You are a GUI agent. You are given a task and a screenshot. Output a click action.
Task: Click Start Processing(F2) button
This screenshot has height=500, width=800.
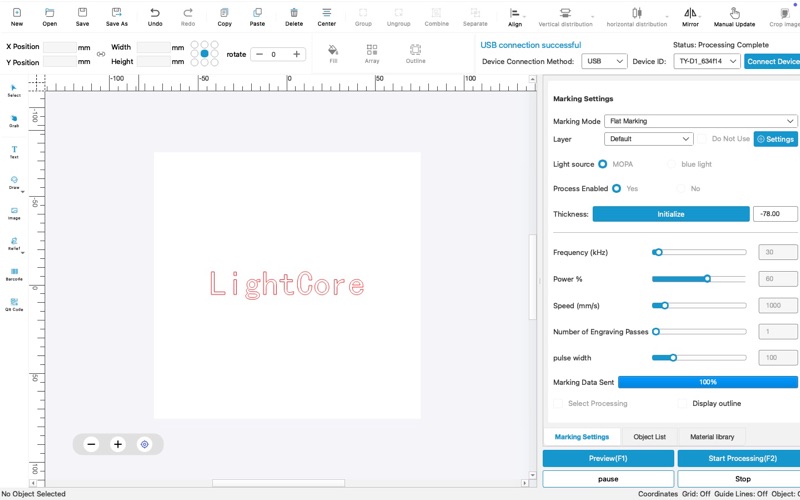tap(739, 458)
